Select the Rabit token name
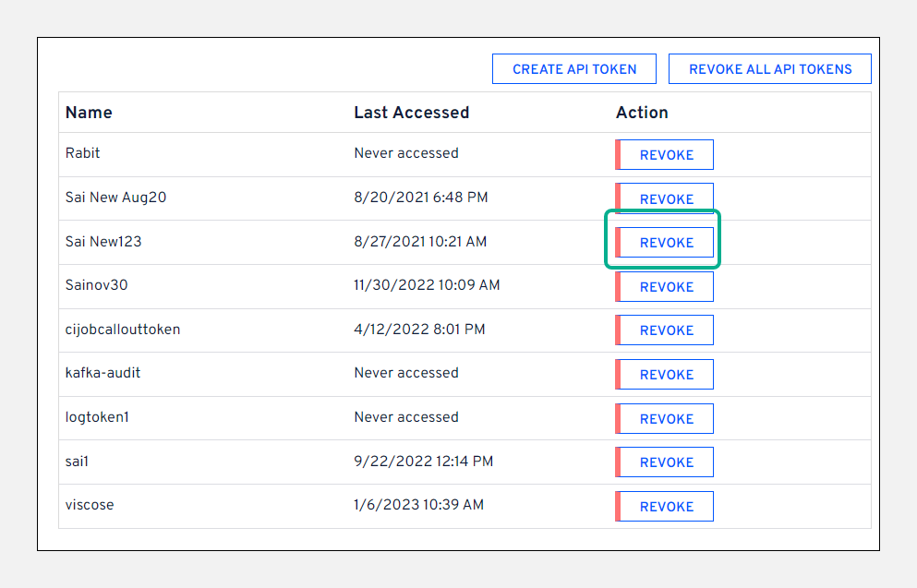 [83, 153]
